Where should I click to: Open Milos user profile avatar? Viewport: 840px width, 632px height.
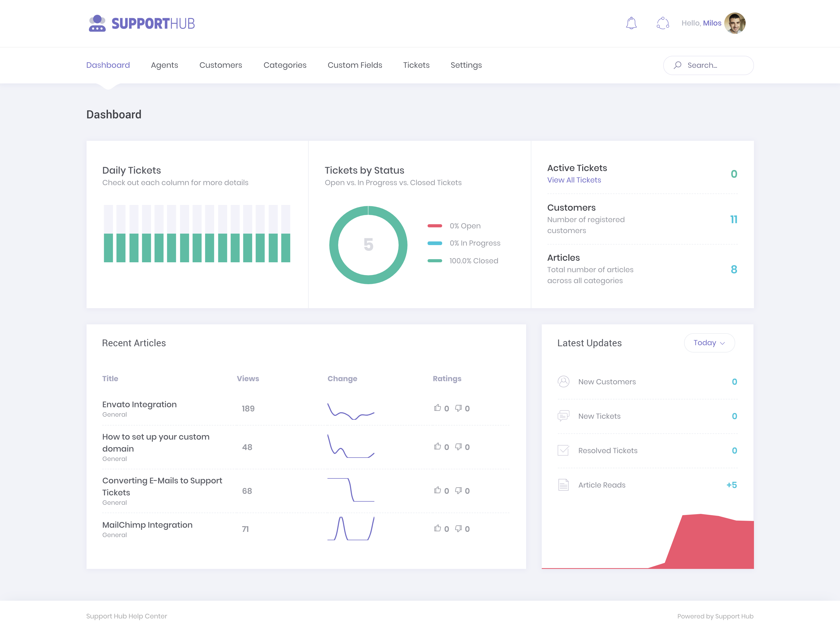pos(735,23)
